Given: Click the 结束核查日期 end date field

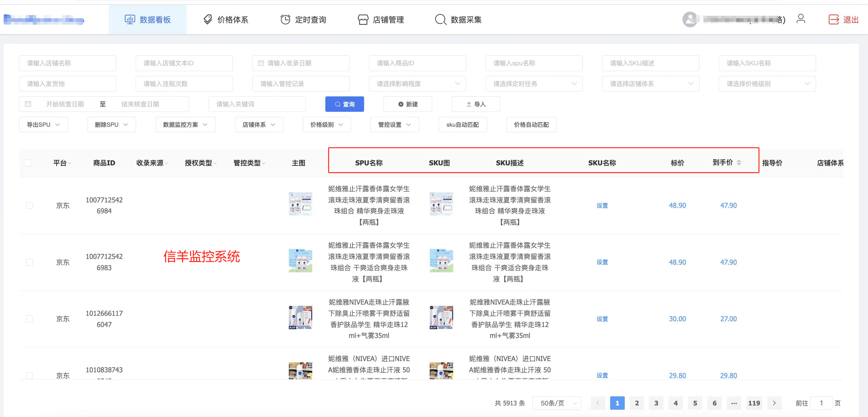Looking at the screenshot, I should 140,104.
